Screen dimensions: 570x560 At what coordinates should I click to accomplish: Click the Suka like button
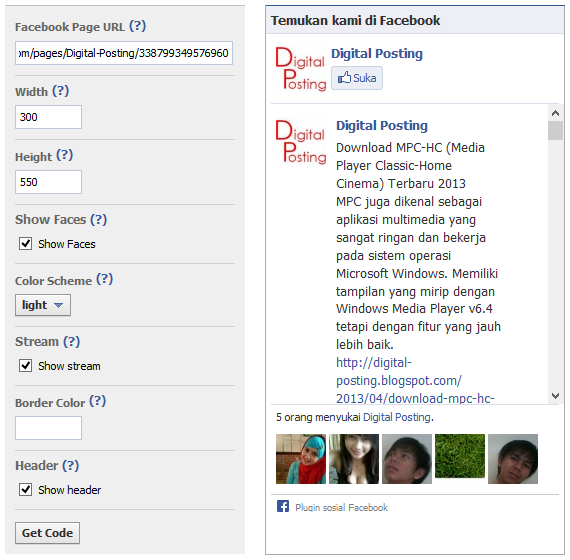click(x=357, y=78)
